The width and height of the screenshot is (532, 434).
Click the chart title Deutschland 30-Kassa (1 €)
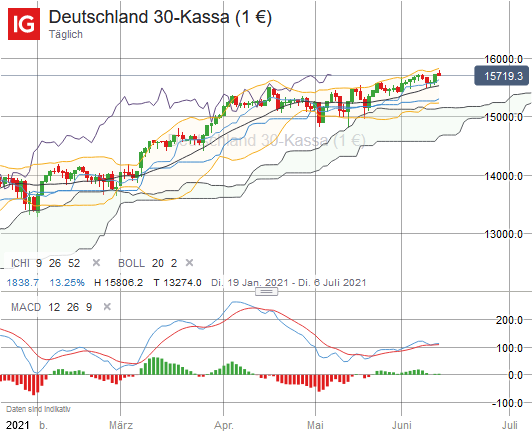tap(160, 17)
